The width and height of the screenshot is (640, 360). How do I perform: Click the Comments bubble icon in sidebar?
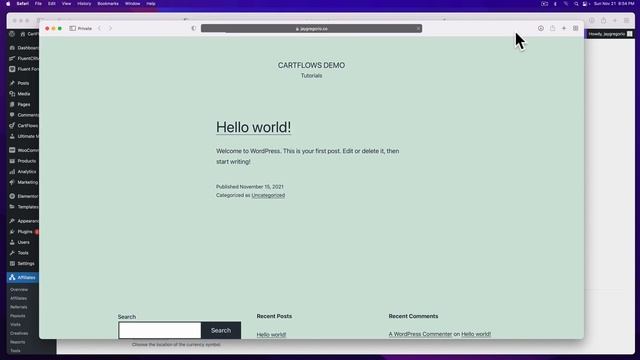pos(12,115)
